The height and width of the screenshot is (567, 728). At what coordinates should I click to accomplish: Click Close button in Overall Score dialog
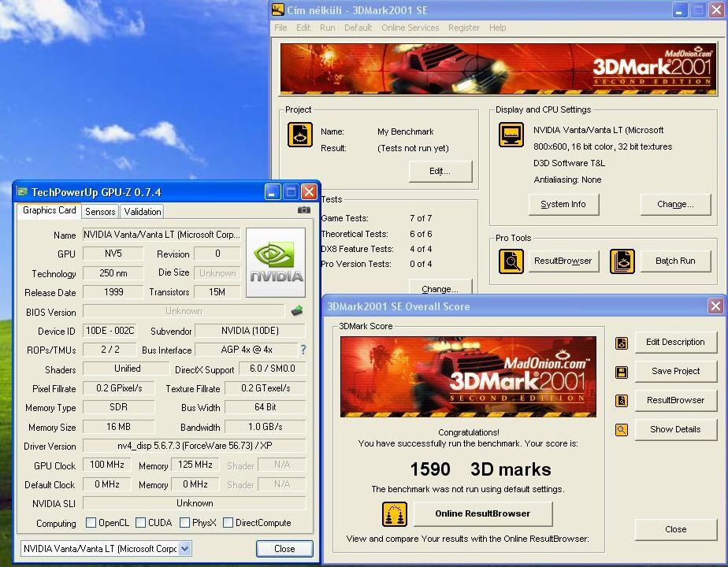pyautogui.click(x=675, y=529)
